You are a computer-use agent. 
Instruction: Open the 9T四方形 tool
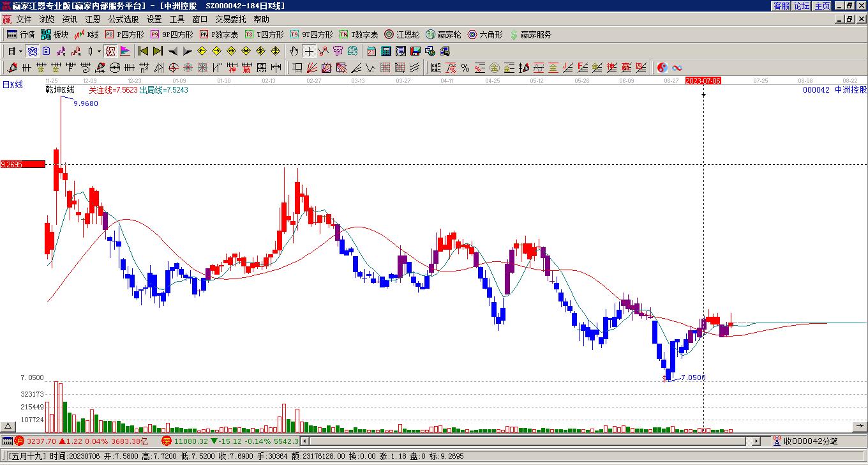coord(311,34)
